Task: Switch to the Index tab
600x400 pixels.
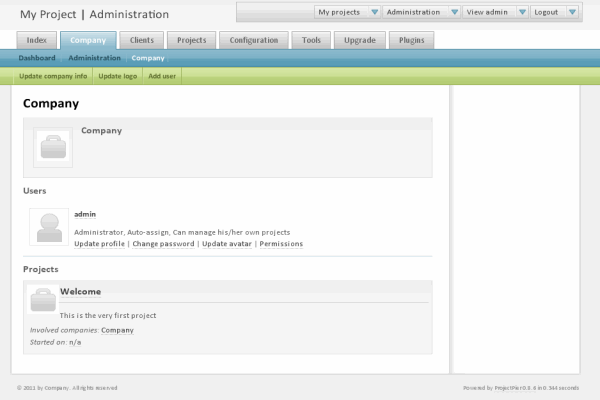Action: tap(37, 40)
